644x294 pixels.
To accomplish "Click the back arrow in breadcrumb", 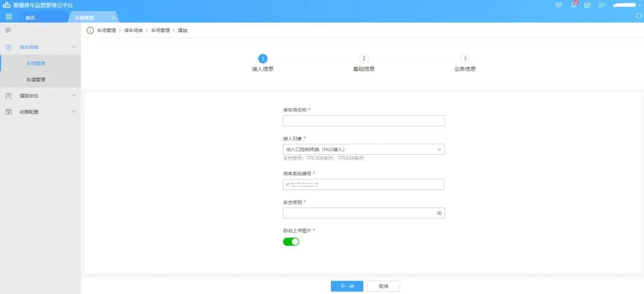I will [90, 30].
